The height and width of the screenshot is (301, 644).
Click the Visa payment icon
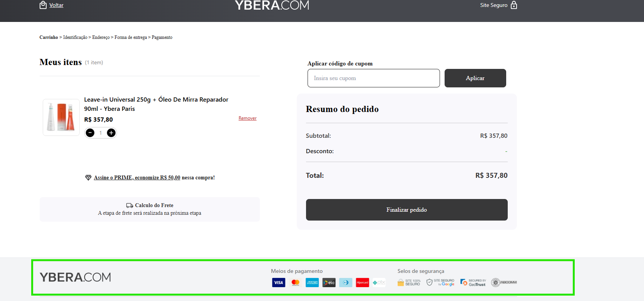click(x=279, y=283)
